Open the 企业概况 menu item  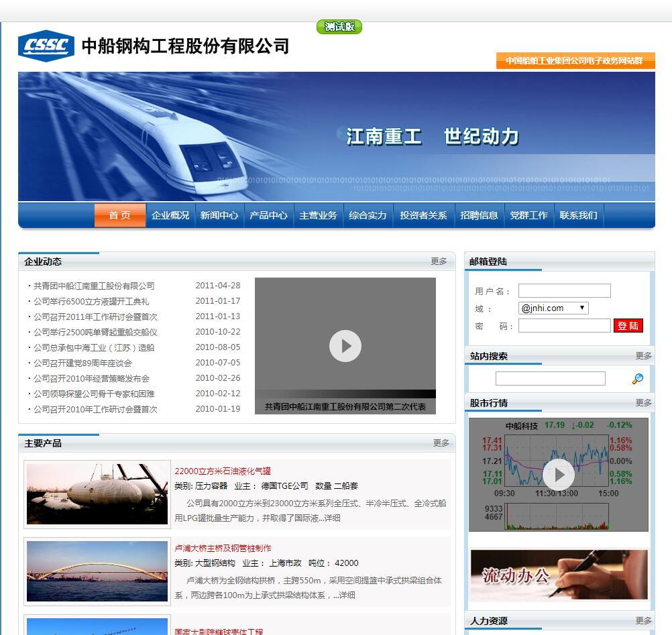[170, 215]
